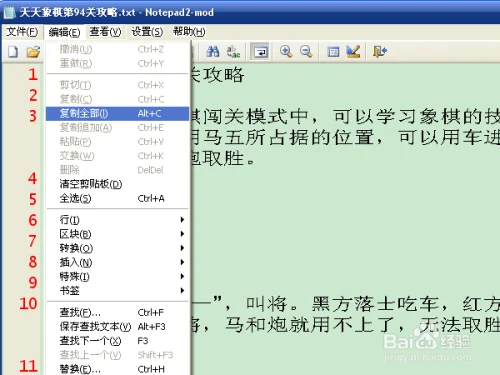The image size is (500, 375).
Task: Choose 查找下一个(X) menu item
Action: tap(117, 341)
